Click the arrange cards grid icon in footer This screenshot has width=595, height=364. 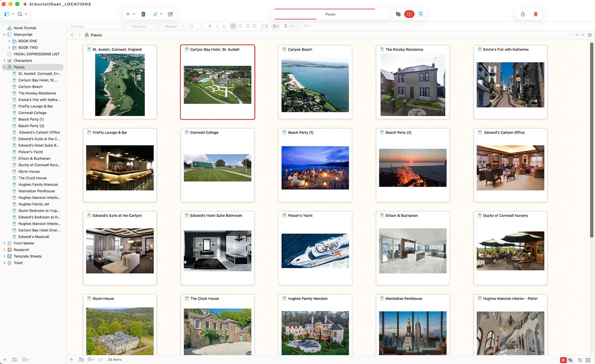click(x=588, y=360)
